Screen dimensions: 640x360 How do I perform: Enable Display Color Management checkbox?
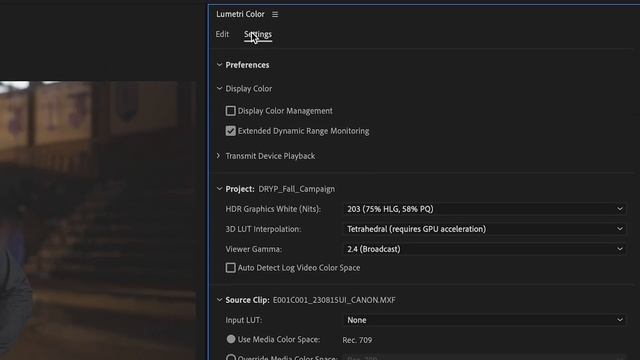click(231, 111)
